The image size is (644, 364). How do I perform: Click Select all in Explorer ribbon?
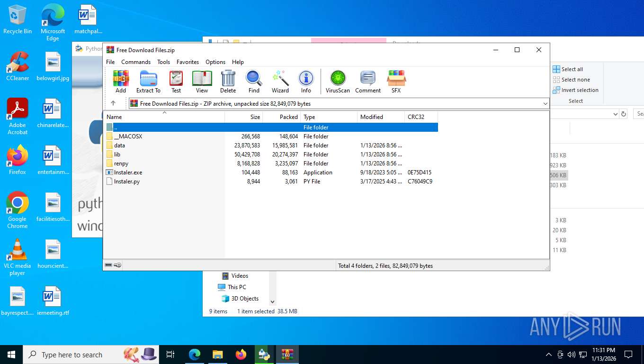point(568,69)
